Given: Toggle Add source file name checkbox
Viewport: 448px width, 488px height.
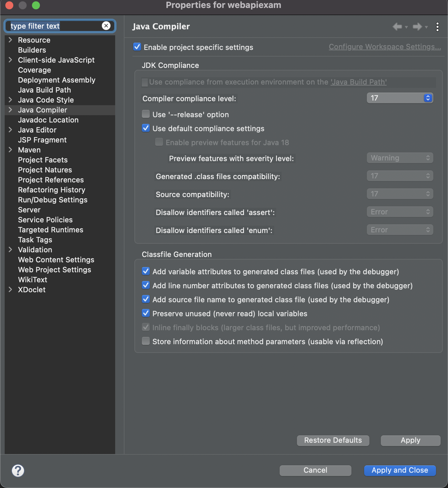Looking at the screenshot, I should click(x=146, y=299).
